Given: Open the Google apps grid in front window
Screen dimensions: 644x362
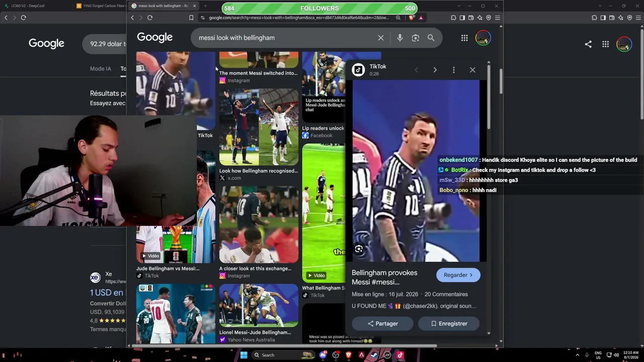Looking at the screenshot, I should coord(464,38).
